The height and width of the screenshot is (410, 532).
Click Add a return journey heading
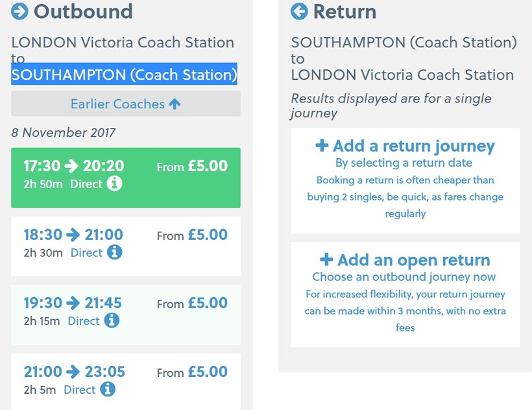[413, 146]
